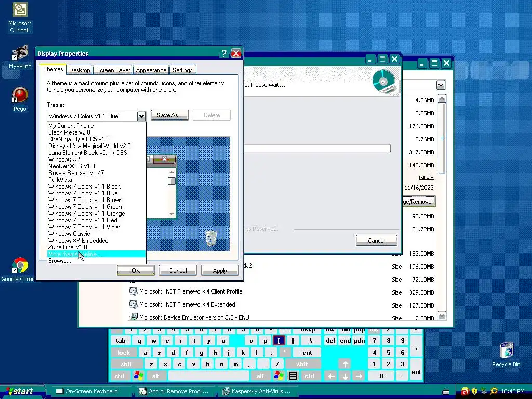Open the Start menu

(22, 391)
